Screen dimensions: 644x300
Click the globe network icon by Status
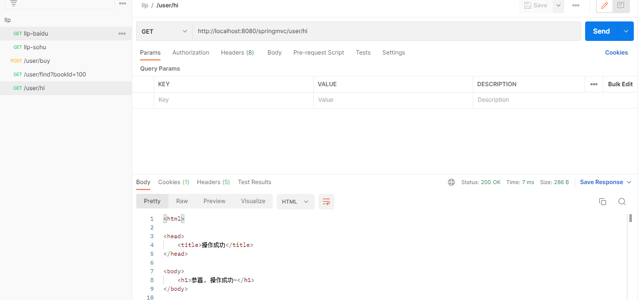(x=451, y=182)
